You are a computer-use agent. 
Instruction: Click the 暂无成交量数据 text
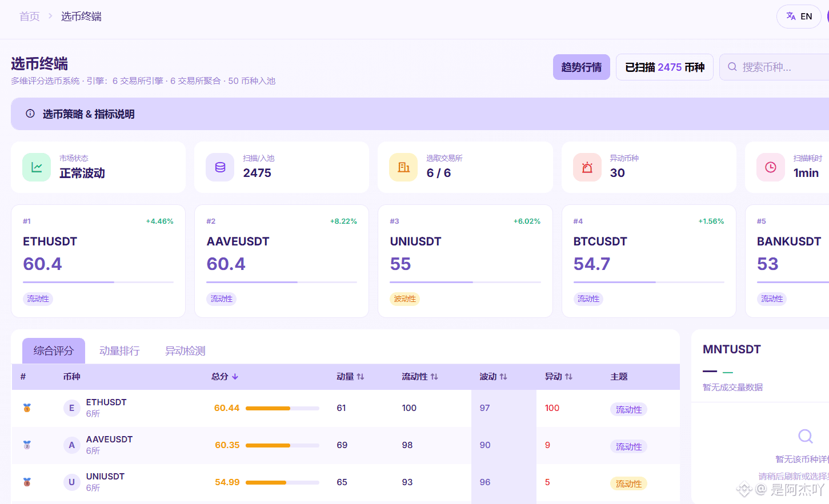732,387
